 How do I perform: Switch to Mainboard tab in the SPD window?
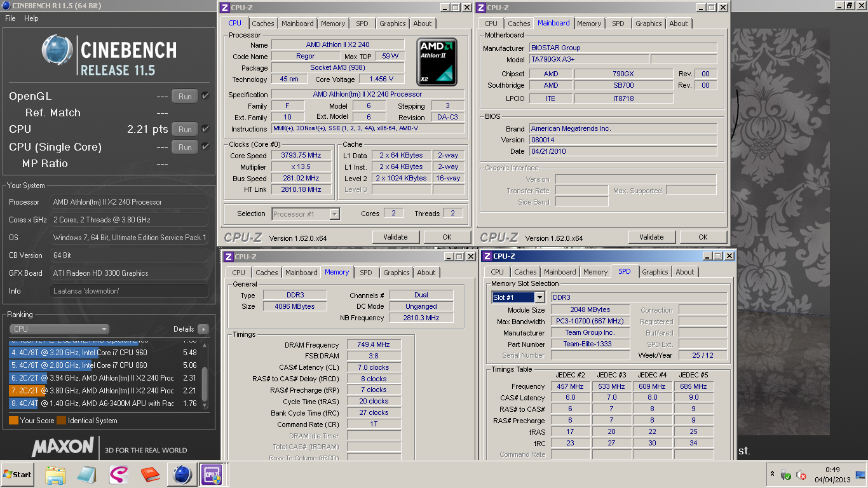[x=560, y=272]
